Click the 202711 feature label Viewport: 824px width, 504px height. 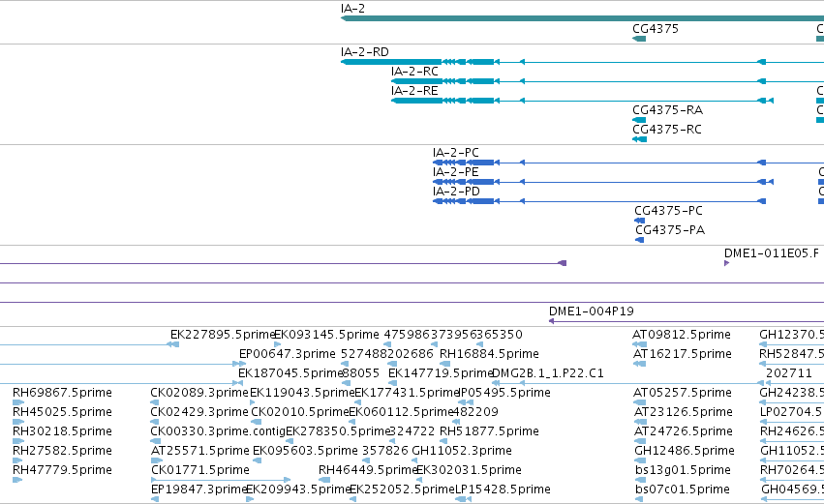789,373
